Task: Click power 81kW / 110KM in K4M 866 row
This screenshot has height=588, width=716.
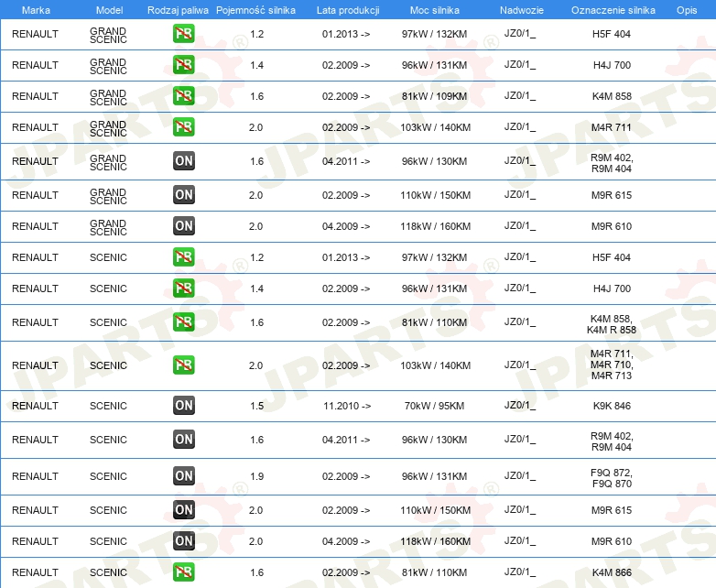Action: 434,572
